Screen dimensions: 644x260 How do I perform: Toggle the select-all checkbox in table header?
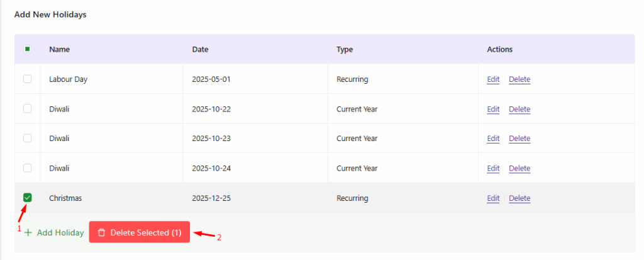point(27,49)
